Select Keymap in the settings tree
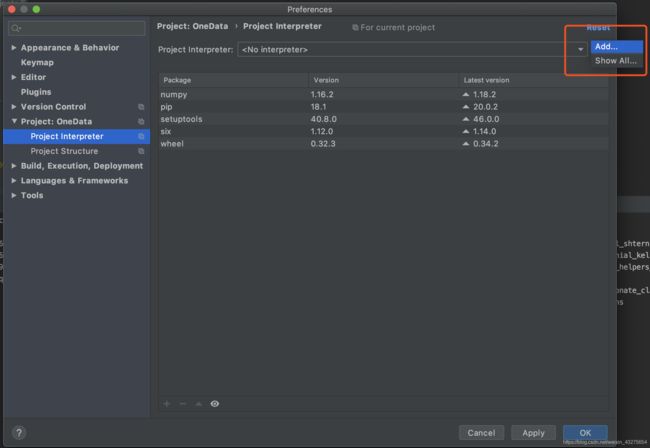This screenshot has height=448, width=650. (x=37, y=63)
